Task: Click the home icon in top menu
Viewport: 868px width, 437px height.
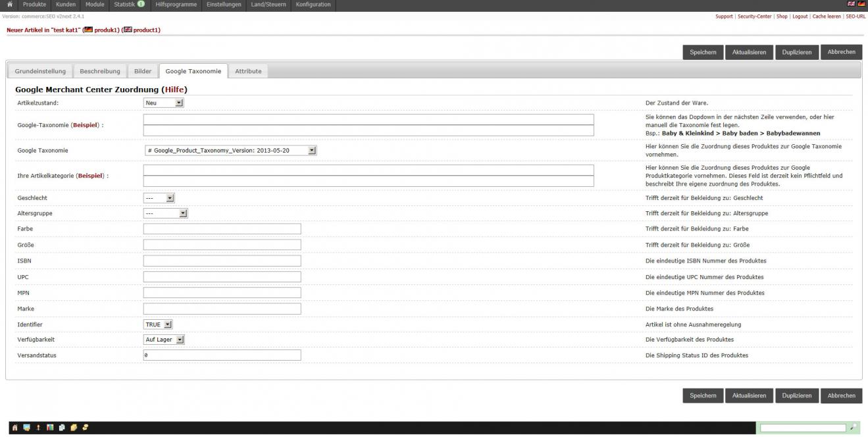Action: pyautogui.click(x=9, y=5)
